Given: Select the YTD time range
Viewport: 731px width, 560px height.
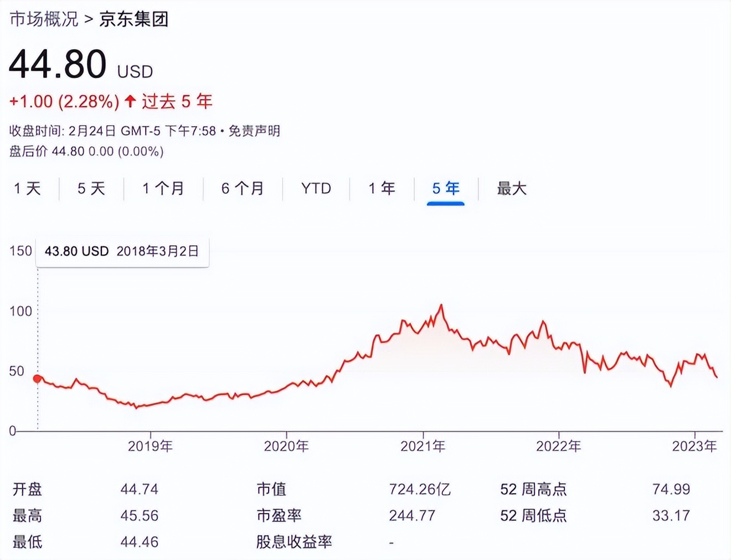Looking at the screenshot, I should (x=315, y=189).
